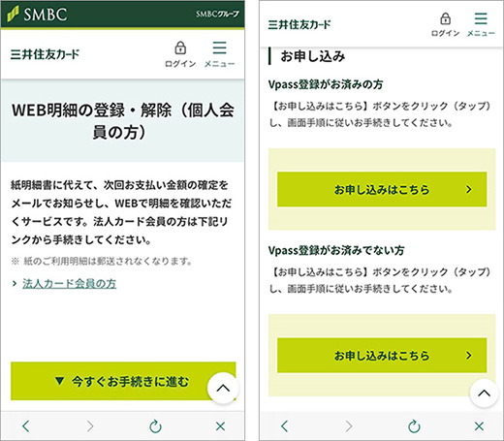Select text Vpass登録がお済みでない方
The width and height of the screenshot is (504, 441).
click(x=336, y=250)
